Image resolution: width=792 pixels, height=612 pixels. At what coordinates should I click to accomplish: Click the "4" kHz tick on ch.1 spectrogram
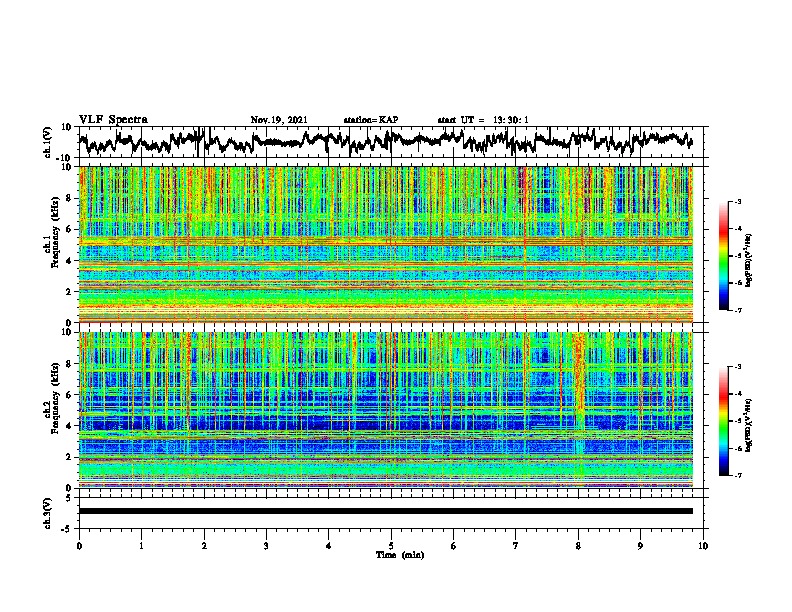coord(70,261)
